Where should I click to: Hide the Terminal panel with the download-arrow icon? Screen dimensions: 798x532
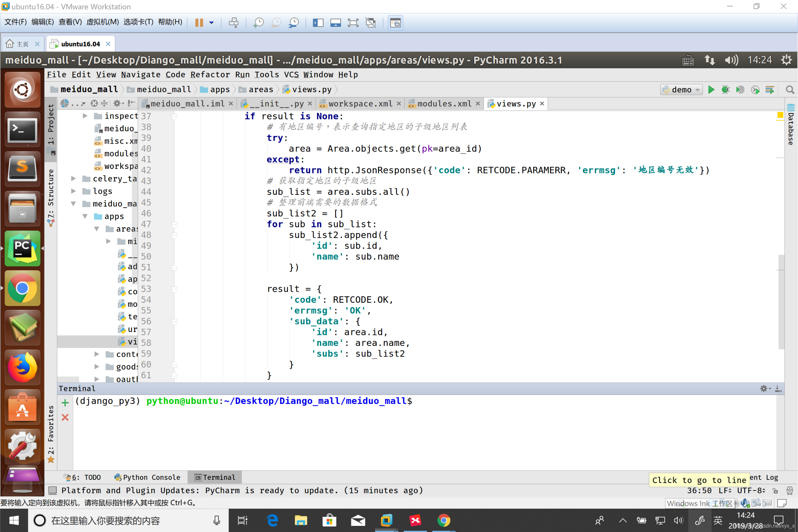pos(778,388)
